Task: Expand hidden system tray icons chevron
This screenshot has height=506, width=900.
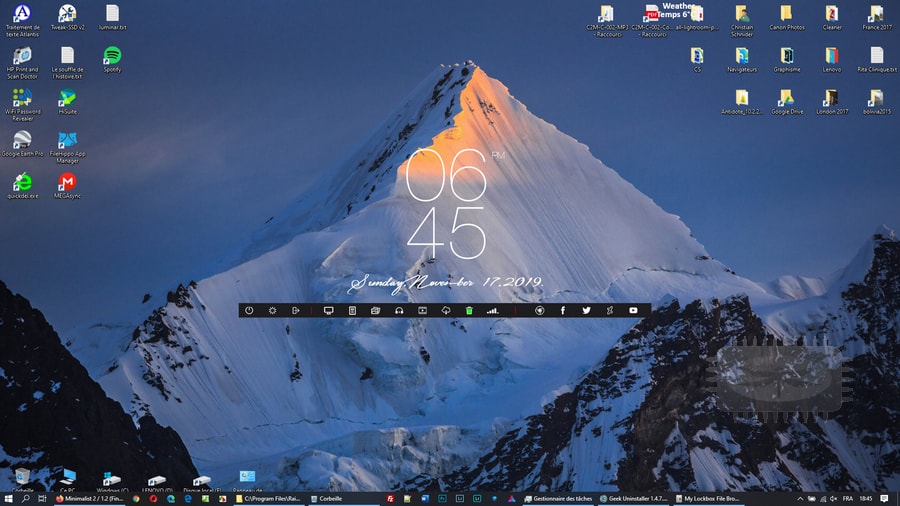Action: point(800,499)
